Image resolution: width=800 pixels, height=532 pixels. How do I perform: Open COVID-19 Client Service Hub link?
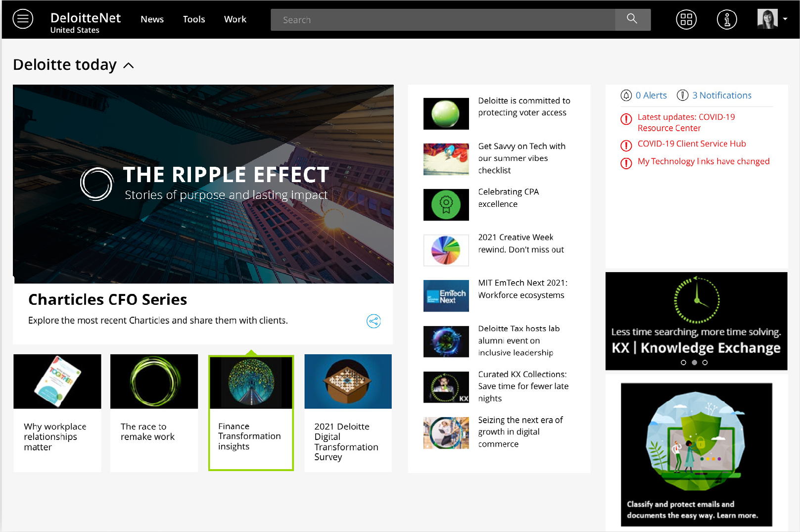tap(692, 144)
